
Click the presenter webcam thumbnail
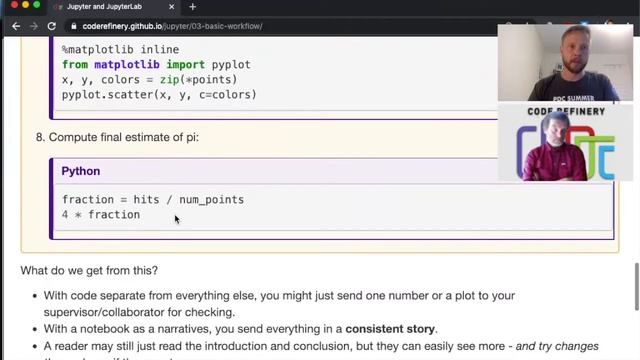pyautogui.click(x=565, y=63)
